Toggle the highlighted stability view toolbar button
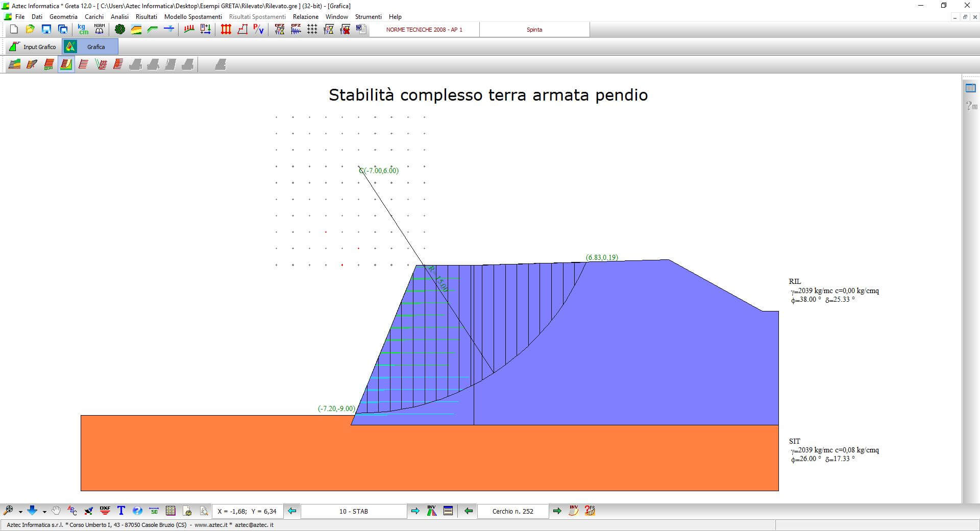This screenshot has width=980, height=531. click(x=66, y=64)
